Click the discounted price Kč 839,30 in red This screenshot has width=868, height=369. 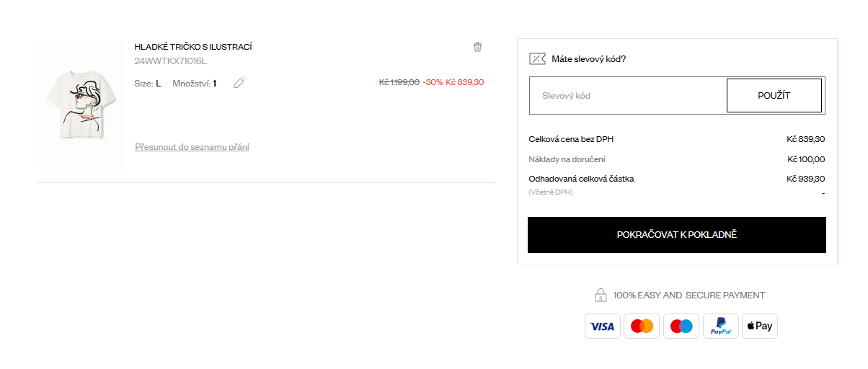(465, 82)
